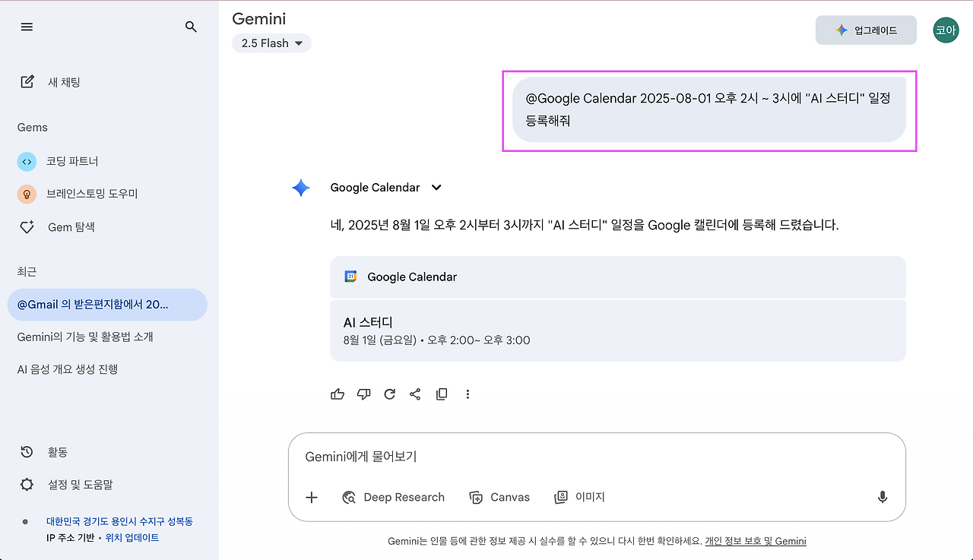
Task: Select the 이미지 tool
Action: (x=579, y=497)
